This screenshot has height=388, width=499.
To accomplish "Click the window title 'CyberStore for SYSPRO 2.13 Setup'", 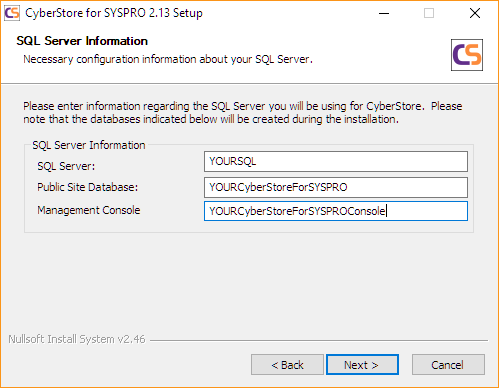I will click(114, 13).
